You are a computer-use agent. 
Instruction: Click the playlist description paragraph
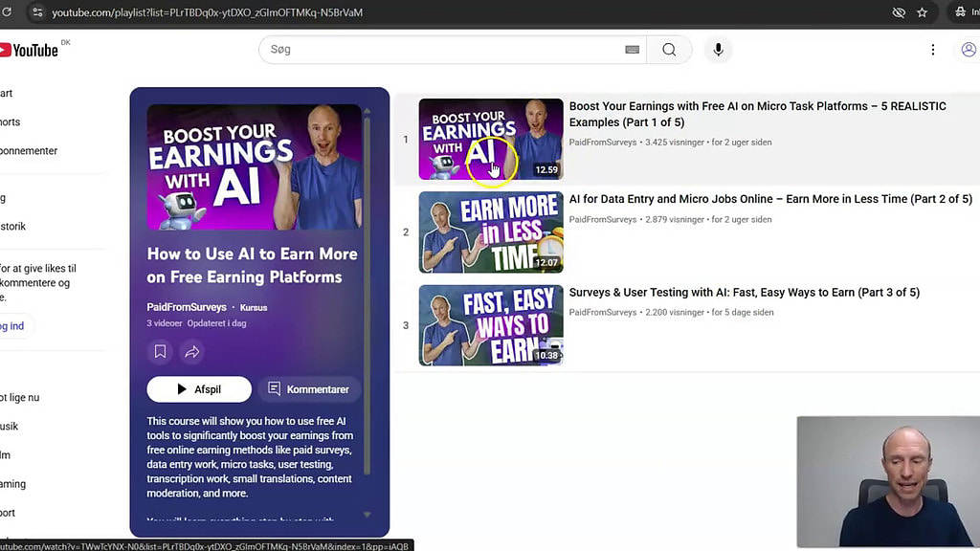(x=250, y=456)
